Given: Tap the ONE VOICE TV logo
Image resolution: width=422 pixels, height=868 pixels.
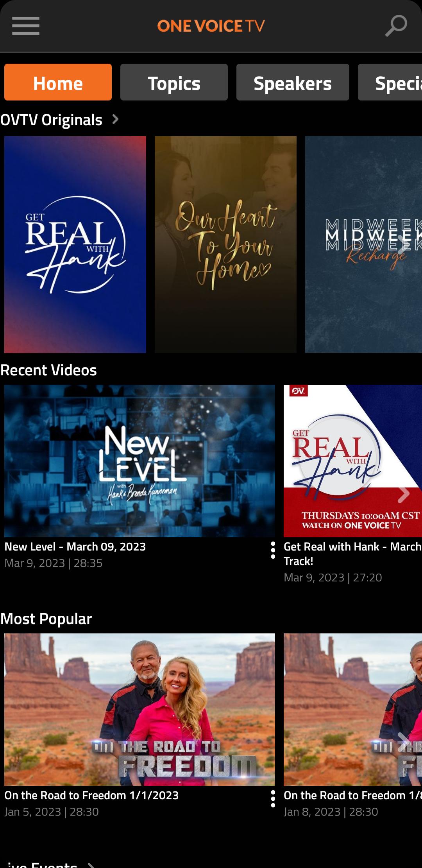Looking at the screenshot, I should pos(211,26).
